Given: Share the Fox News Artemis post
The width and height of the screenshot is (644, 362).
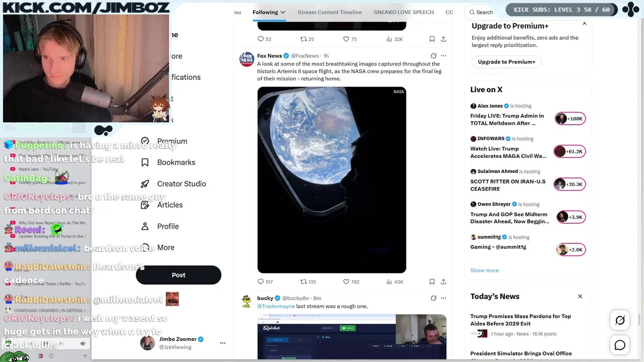Looking at the screenshot, I should coord(443,282).
